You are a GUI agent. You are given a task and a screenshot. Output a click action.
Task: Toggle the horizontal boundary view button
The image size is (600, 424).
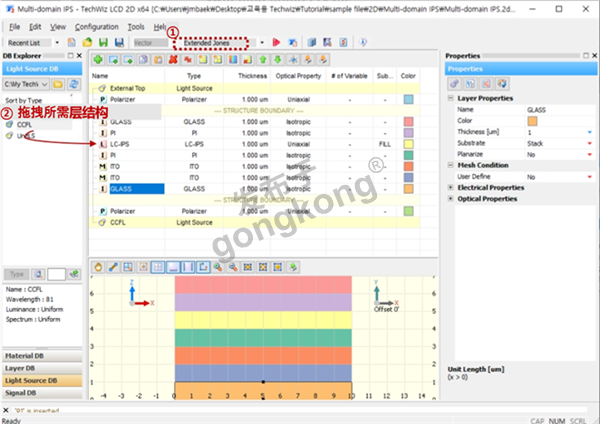pos(173,267)
